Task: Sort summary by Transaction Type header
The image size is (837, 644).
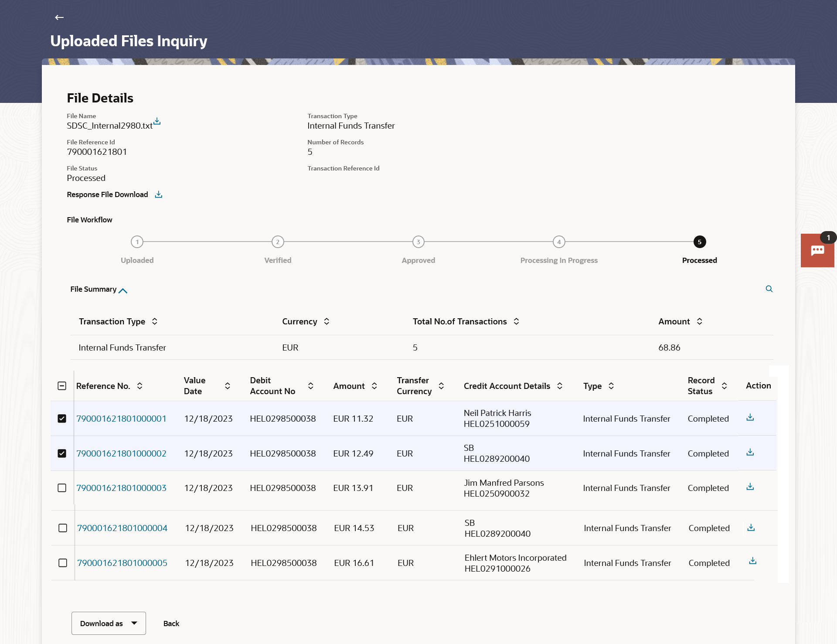Action: point(155,321)
